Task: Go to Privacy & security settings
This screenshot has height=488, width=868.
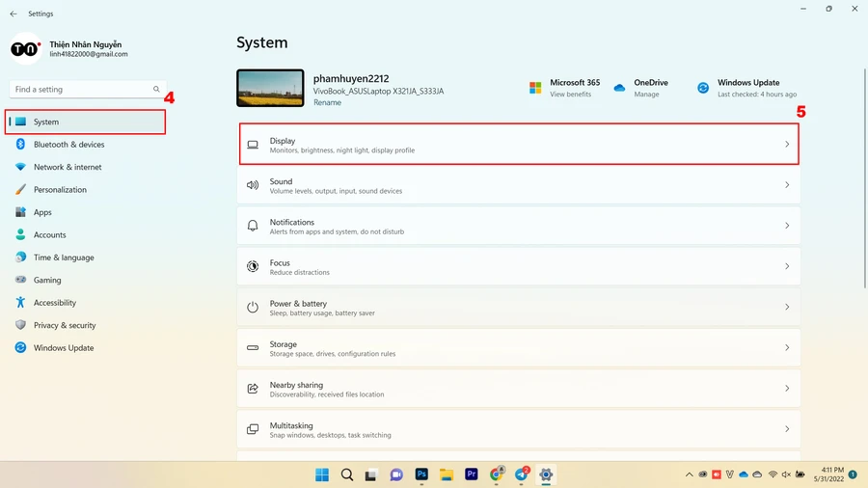Action: [85, 325]
